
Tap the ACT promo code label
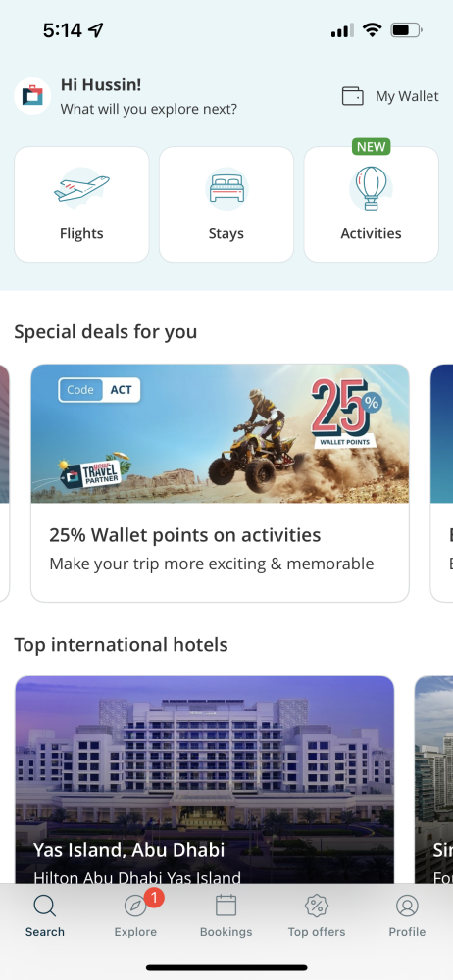click(x=122, y=390)
